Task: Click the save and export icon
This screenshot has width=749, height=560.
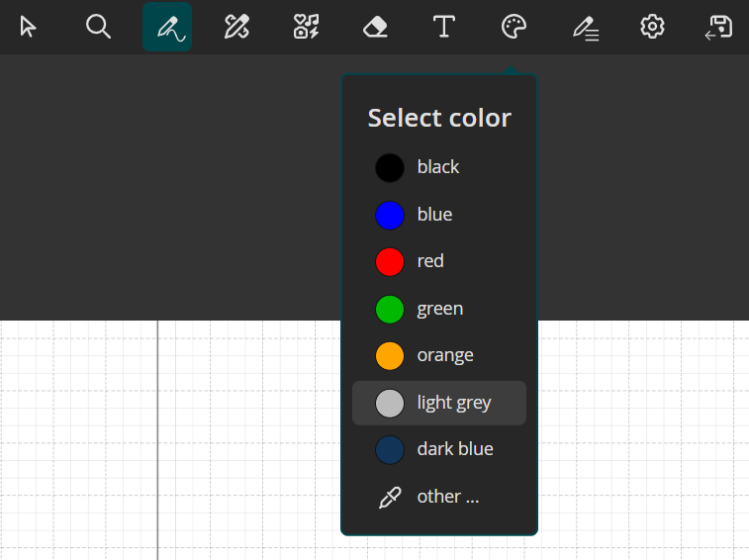Action: click(718, 27)
